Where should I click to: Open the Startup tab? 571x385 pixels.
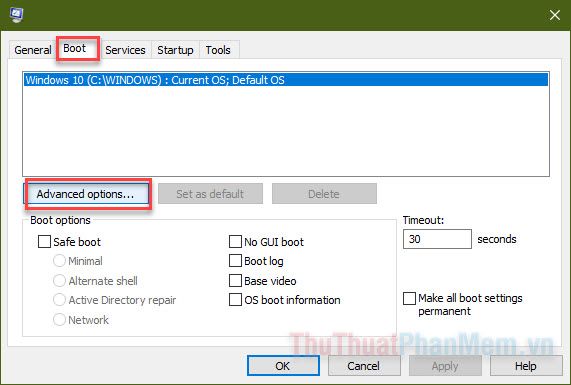click(175, 50)
